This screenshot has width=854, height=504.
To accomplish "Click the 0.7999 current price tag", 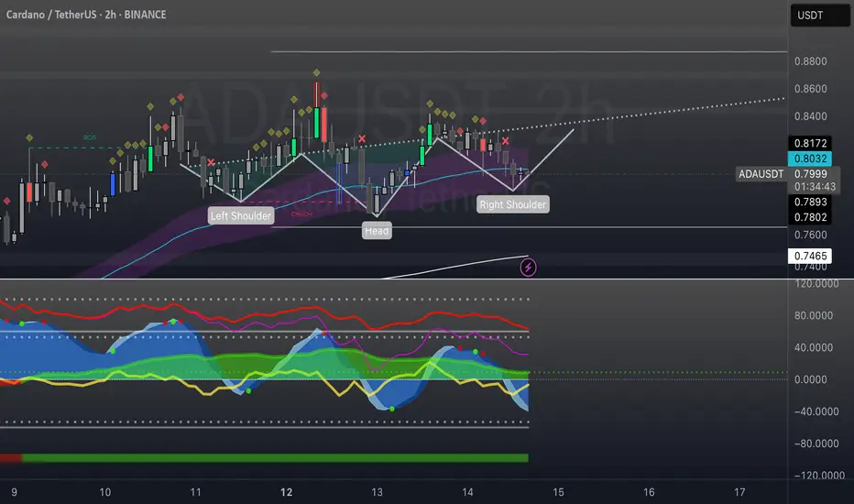I will tap(810, 174).
